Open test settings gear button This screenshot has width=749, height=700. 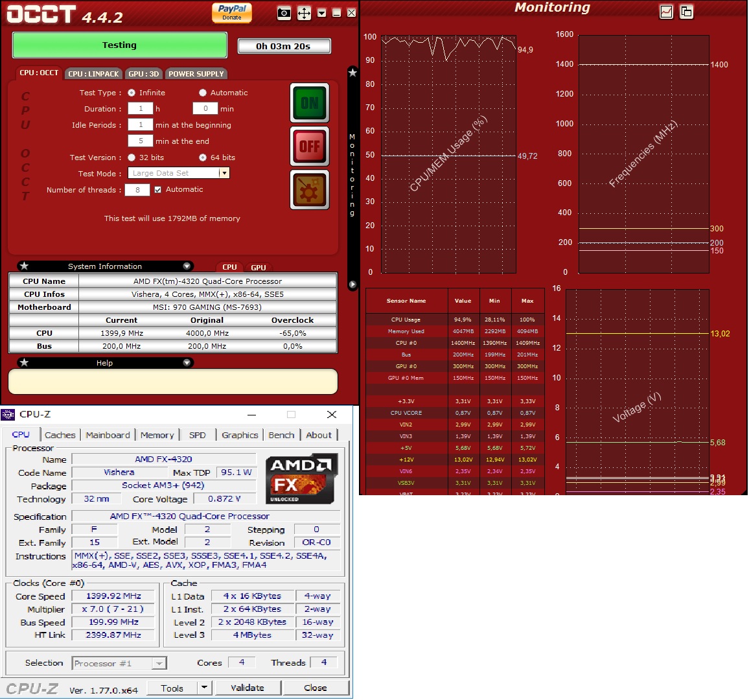tap(310, 190)
